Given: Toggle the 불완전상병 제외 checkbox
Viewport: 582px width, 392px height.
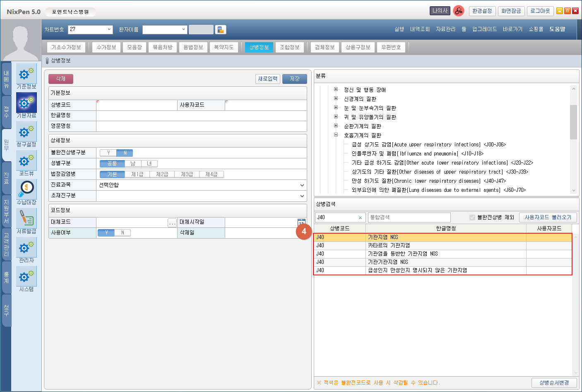Looking at the screenshot, I should pyautogui.click(x=472, y=218).
